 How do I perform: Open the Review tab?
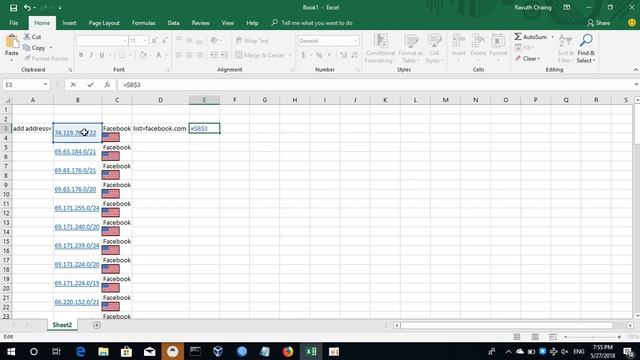(200, 23)
